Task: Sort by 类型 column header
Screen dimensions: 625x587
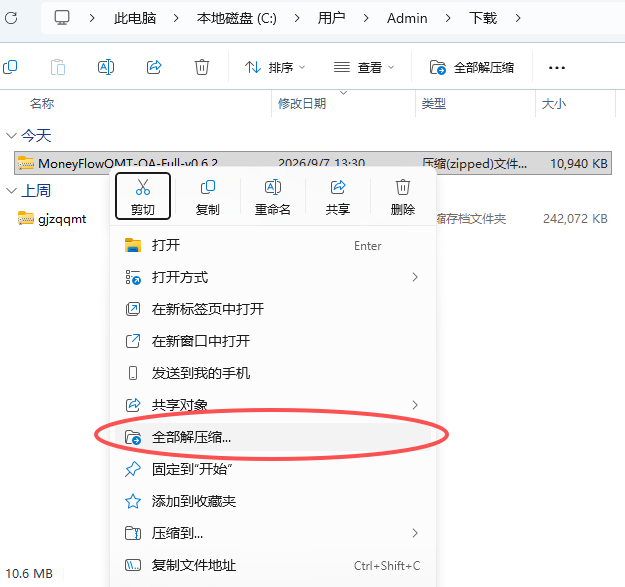Action: pos(434,104)
